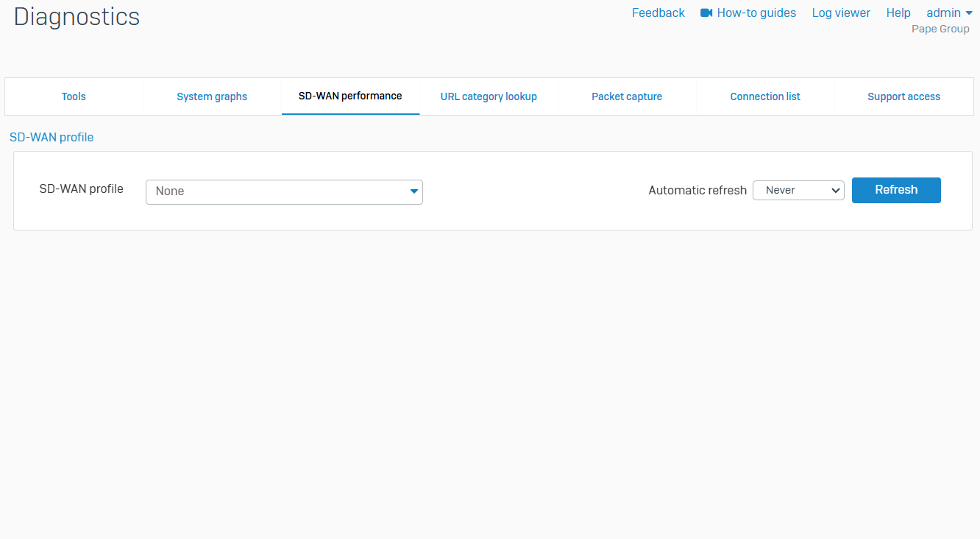The image size is (980, 539).
Task: Open the admin user menu
Action: (x=944, y=13)
